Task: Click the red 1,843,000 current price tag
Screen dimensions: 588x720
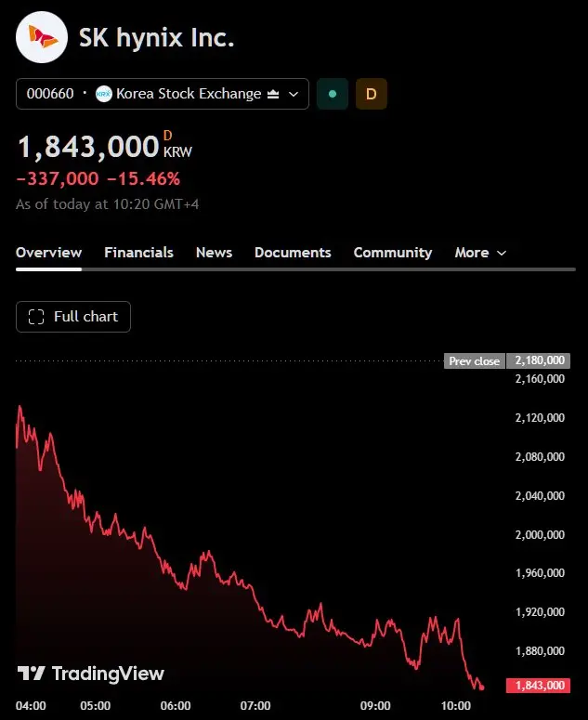Action: [538, 685]
